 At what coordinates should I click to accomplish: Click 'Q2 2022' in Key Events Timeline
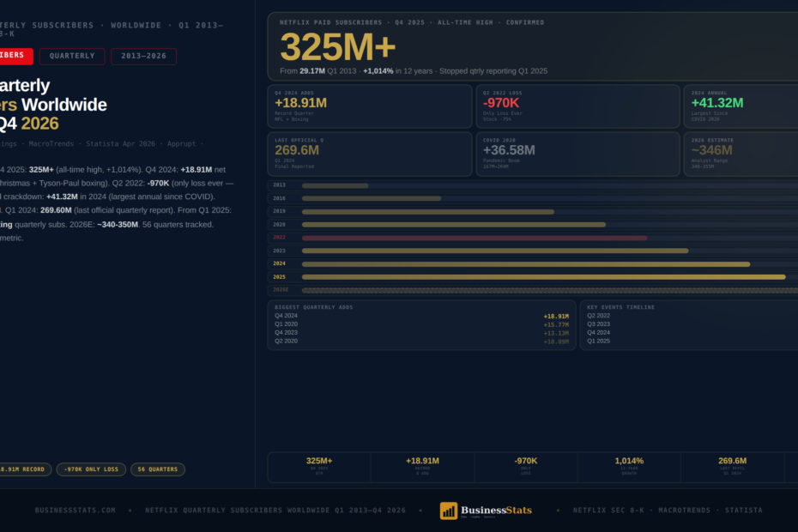[599, 316]
